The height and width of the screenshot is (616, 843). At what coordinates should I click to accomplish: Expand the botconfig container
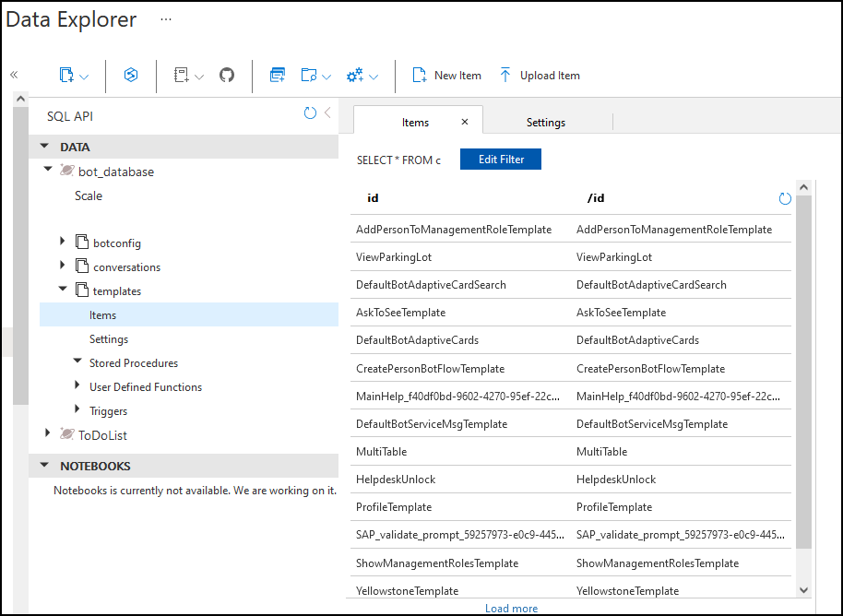tap(63, 243)
